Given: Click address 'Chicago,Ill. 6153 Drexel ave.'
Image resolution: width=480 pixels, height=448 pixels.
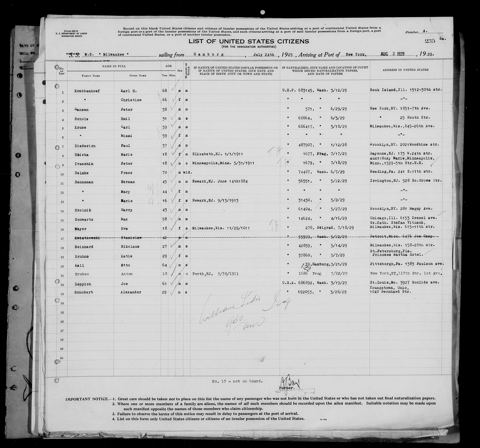Looking at the screenshot, I should (403, 218).
